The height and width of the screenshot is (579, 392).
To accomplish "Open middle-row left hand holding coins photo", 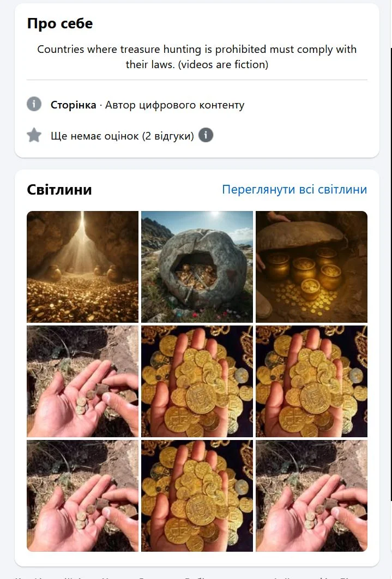I will (x=83, y=381).
